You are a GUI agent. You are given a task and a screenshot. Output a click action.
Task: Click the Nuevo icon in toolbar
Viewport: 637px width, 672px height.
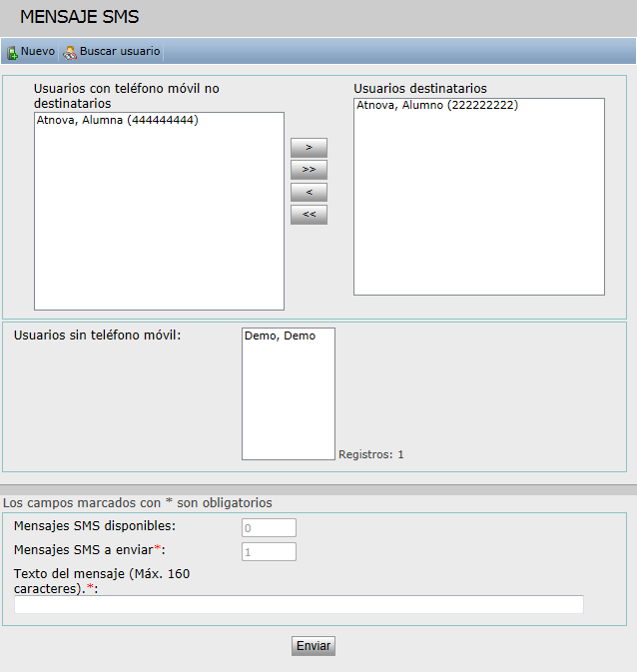12,53
